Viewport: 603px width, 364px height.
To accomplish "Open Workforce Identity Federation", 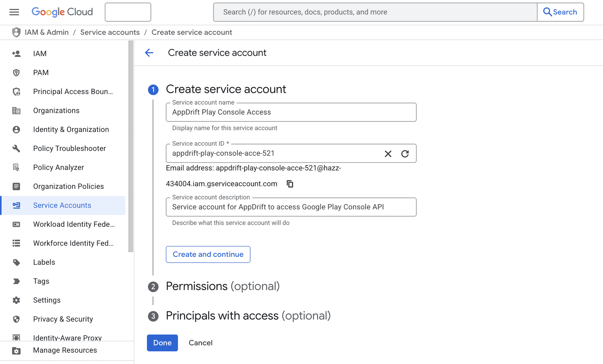I will tap(73, 243).
